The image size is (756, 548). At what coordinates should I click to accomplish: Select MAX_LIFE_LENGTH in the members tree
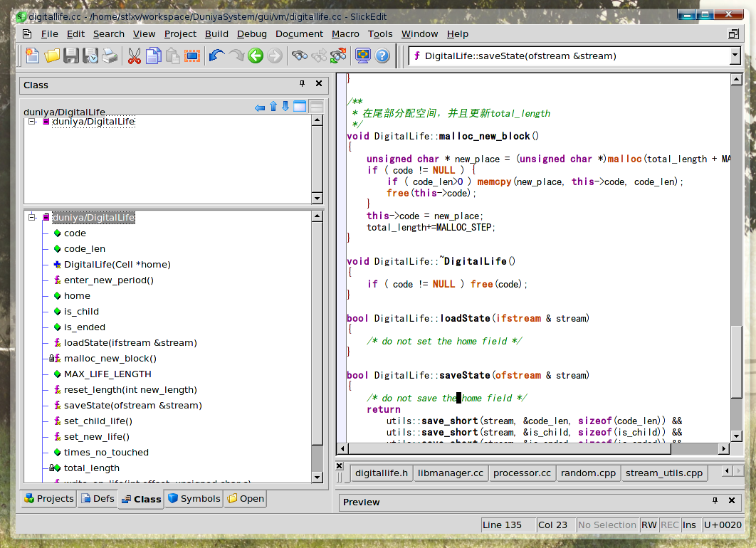pos(107,374)
